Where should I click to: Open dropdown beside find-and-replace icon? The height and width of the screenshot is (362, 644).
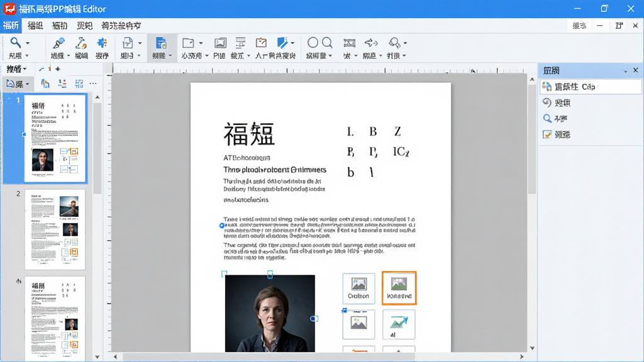coord(406,43)
